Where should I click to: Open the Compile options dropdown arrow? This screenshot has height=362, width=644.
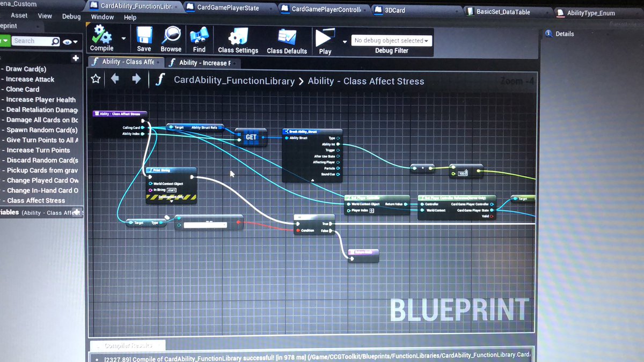(x=123, y=38)
